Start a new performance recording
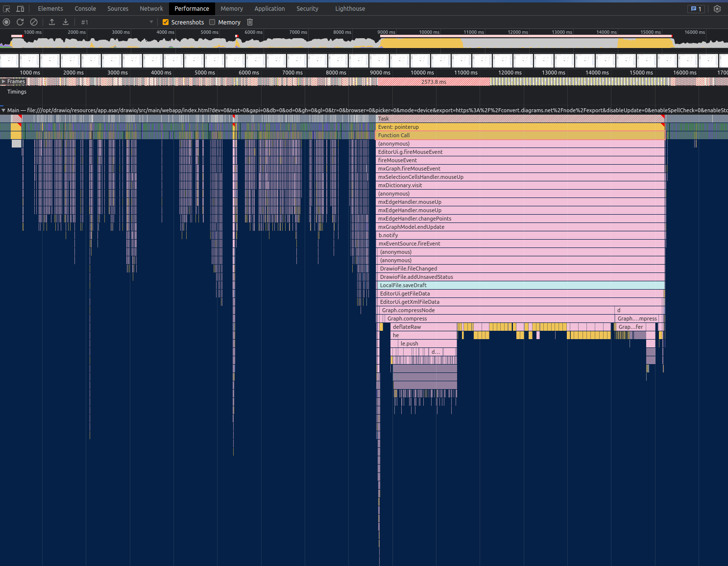 (6, 22)
